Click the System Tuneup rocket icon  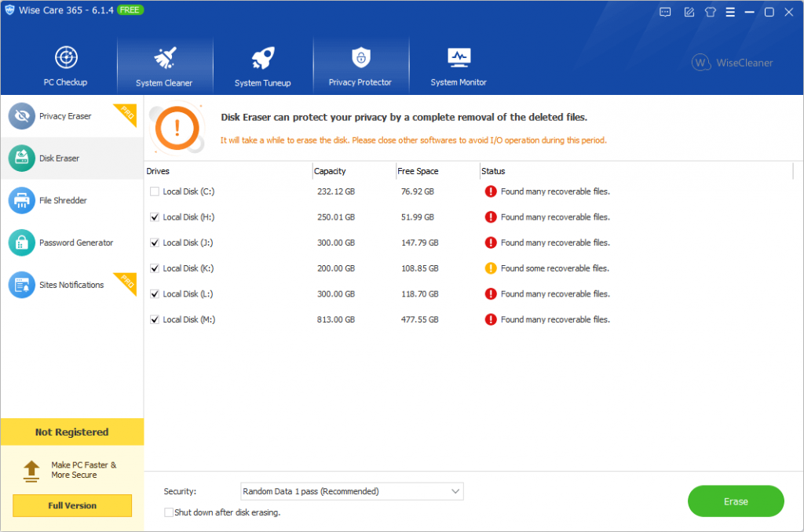[262, 58]
